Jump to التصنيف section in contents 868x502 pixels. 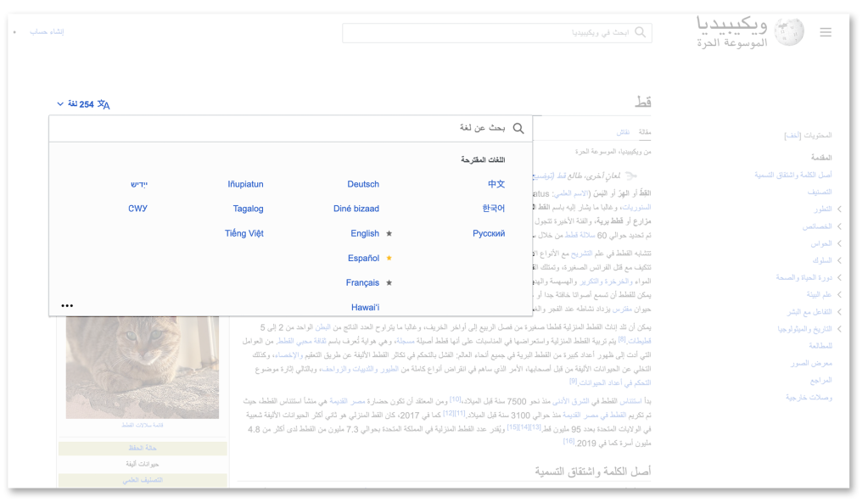tap(820, 192)
